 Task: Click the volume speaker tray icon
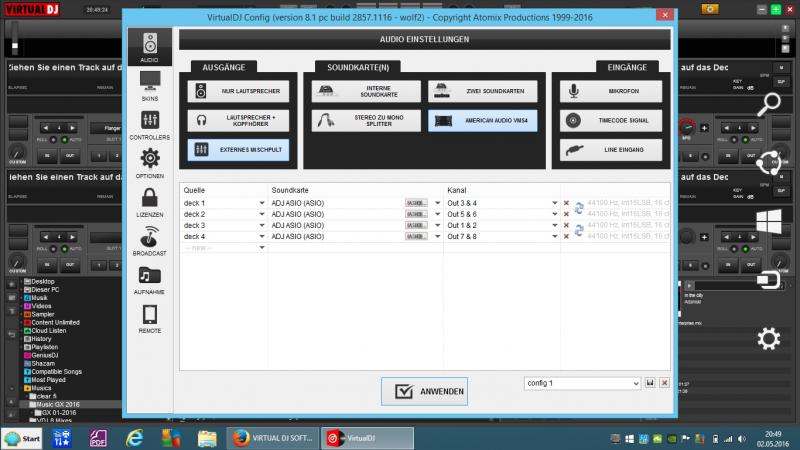(x=742, y=439)
